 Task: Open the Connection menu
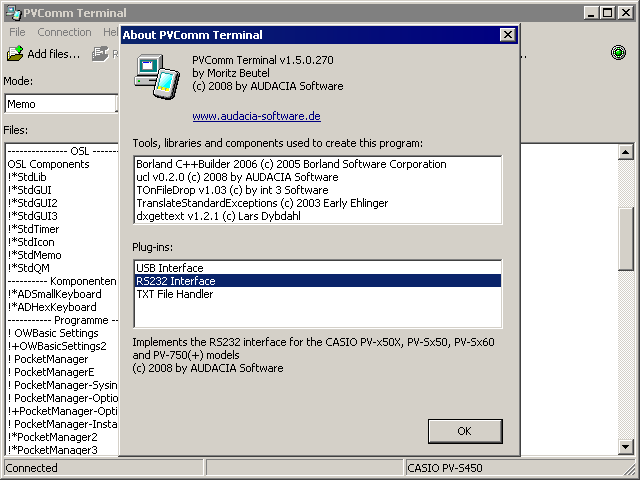tap(64, 32)
